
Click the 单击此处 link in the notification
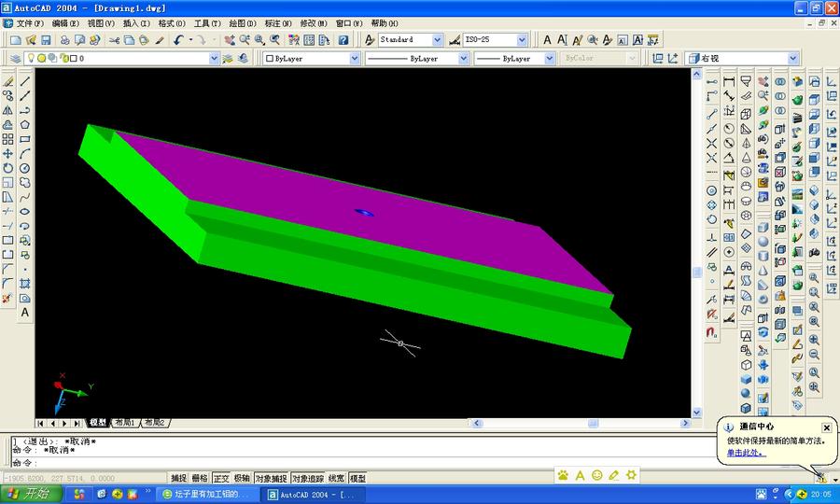[746, 453]
